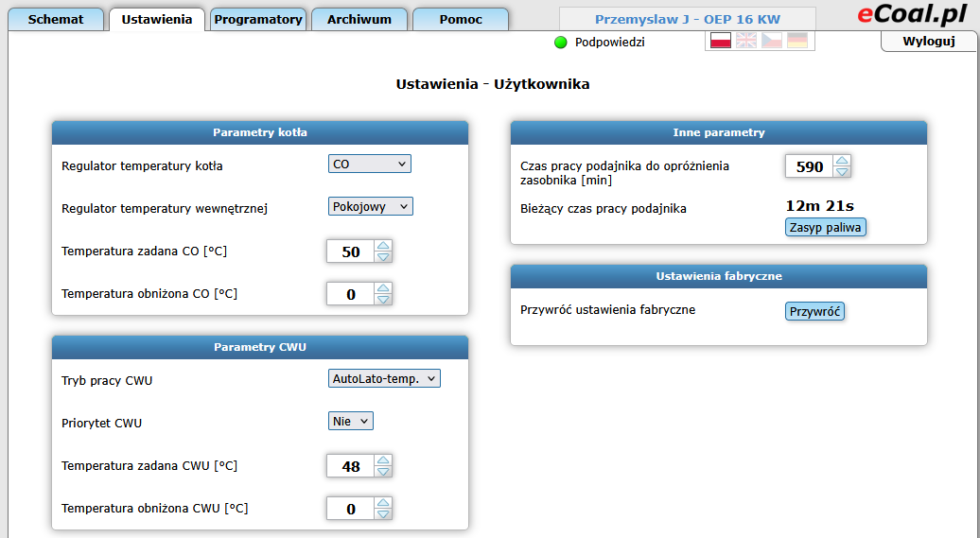Decrease Temperatura zadana CWU with down arrow

pyautogui.click(x=383, y=471)
